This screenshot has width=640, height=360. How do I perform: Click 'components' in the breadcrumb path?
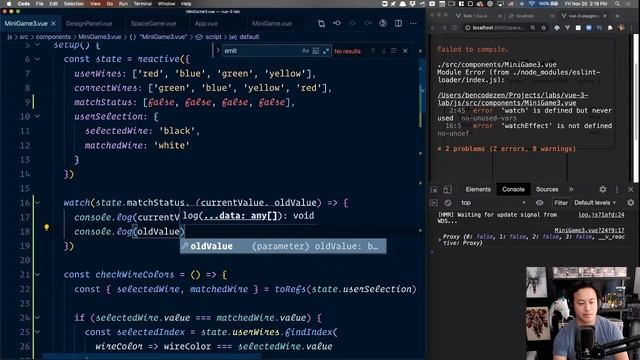point(53,37)
